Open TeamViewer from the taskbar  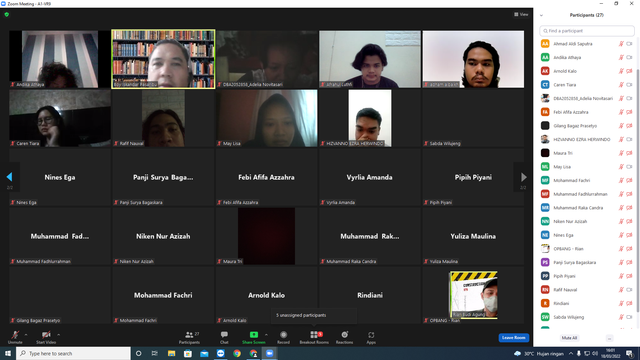point(220,353)
